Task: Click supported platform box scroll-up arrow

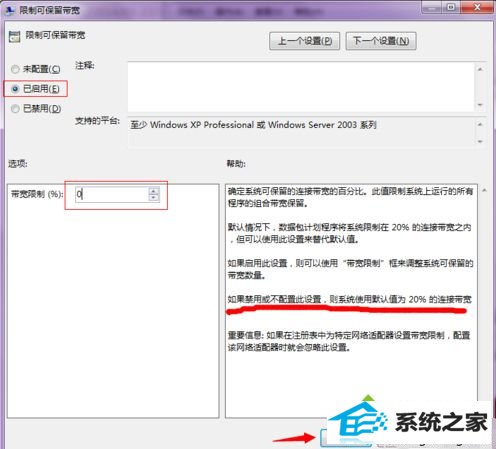Action: click(480, 124)
